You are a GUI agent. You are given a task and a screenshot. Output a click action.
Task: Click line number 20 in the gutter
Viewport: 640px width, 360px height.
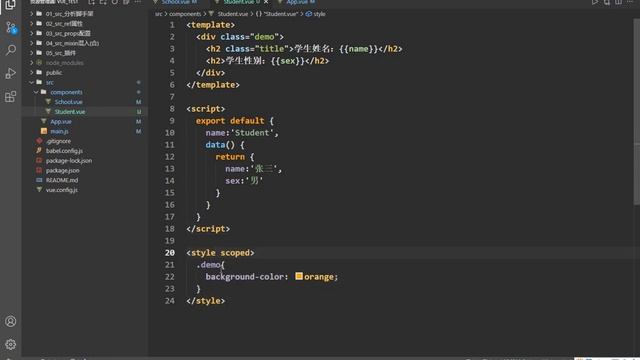(170, 253)
